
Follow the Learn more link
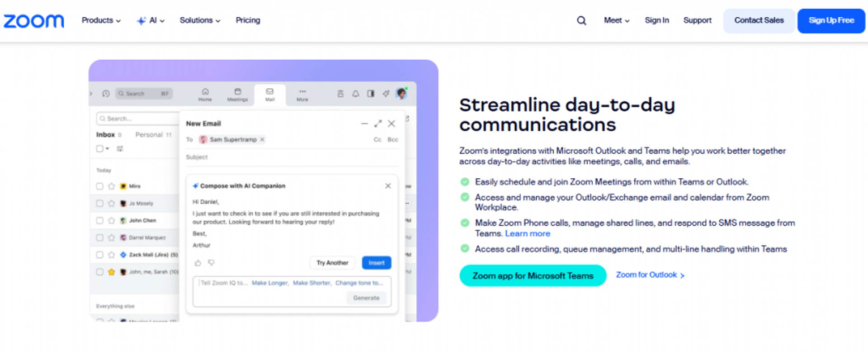coord(528,233)
